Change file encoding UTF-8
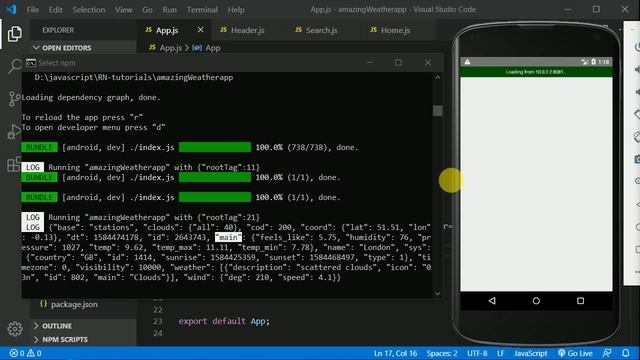Viewport: 640px width, 360px height. click(477, 353)
